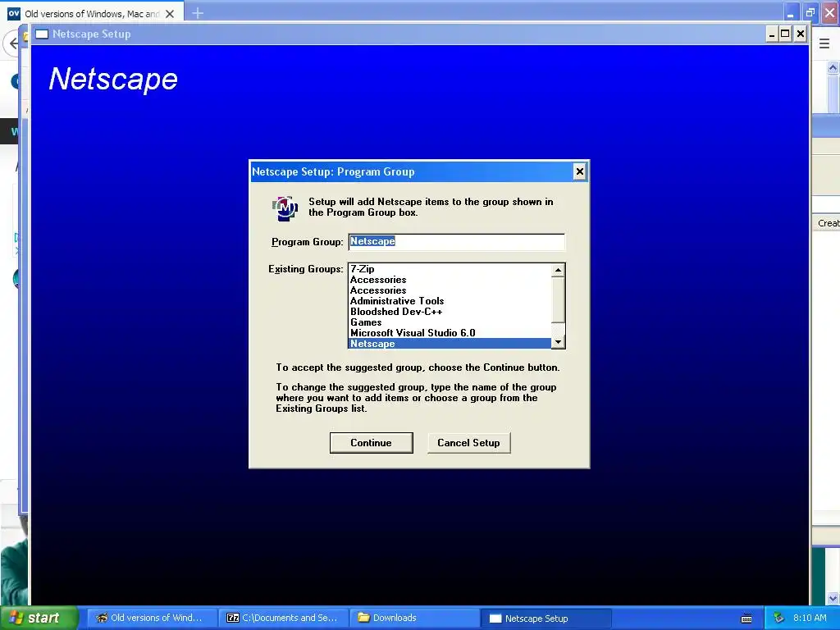Restore down the browser window
Screen dimensions: 840x630
tap(810, 12)
